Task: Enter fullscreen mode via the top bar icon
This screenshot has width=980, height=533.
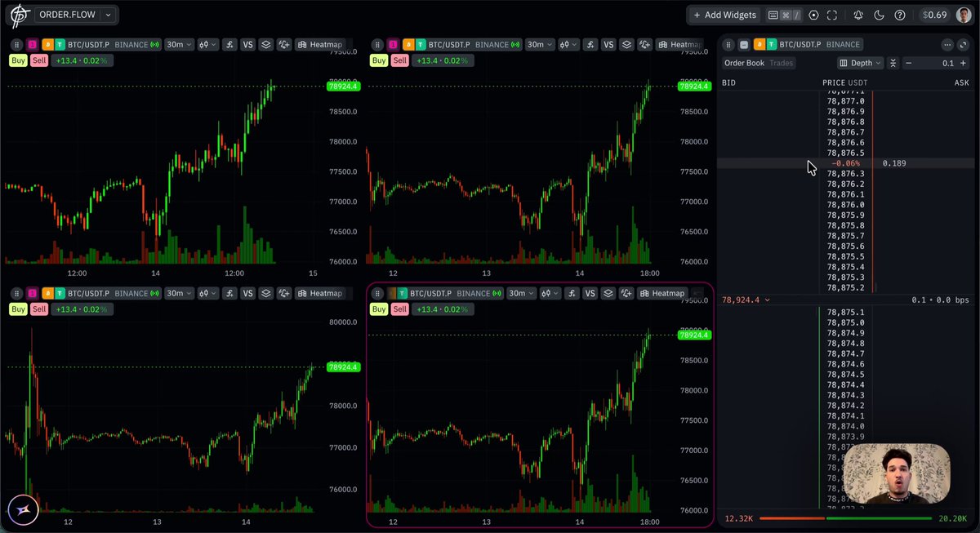Action: click(x=832, y=15)
